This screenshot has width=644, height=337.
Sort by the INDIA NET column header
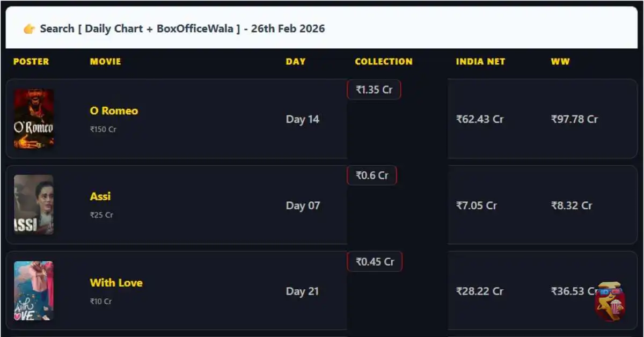pos(480,61)
